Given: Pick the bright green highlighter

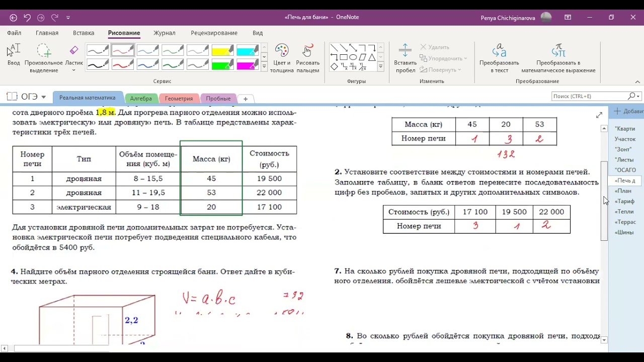Looking at the screenshot, I should 222,65.
